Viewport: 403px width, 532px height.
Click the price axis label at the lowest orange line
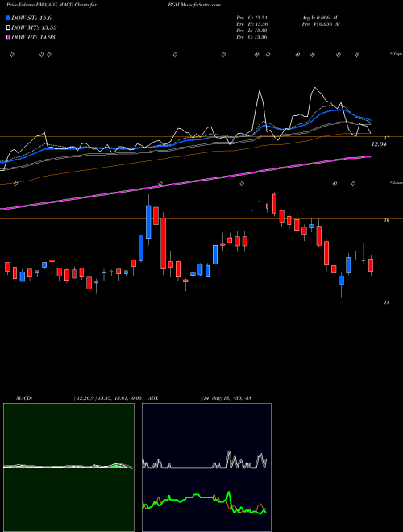coord(387,302)
